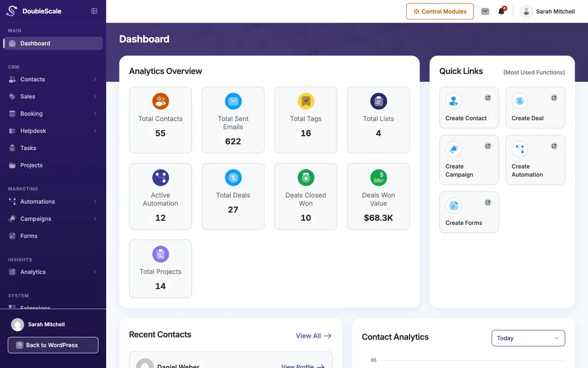Click the Total Deals dollar icon
The height and width of the screenshot is (368, 588).
(x=233, y=178)
